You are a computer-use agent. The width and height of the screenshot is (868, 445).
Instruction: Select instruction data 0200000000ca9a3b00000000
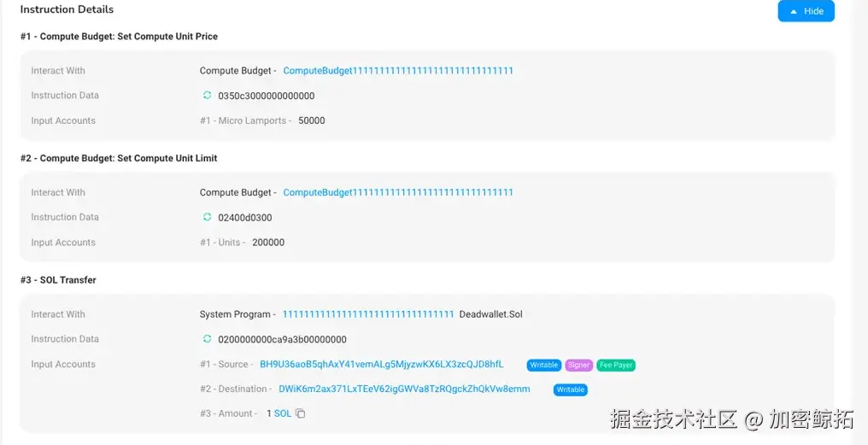[282, 339]
